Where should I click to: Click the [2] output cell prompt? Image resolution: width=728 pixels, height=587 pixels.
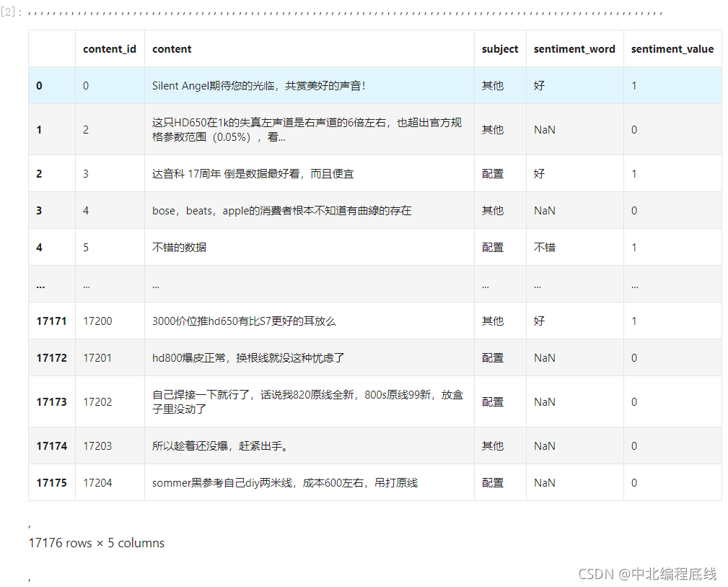tap(11, 12)
